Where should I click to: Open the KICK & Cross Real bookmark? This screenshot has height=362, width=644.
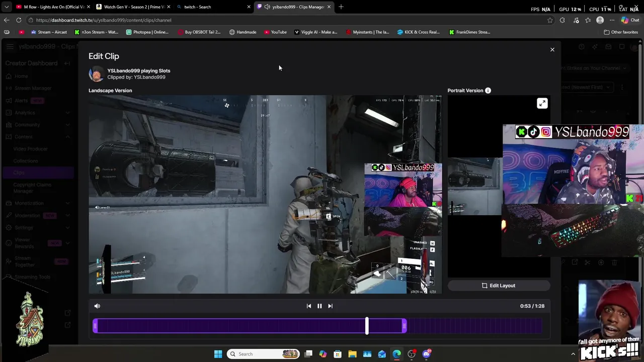click(x=418, y=32)
